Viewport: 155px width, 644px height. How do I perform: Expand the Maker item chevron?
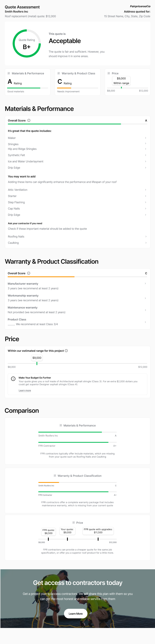pos(146,138)
